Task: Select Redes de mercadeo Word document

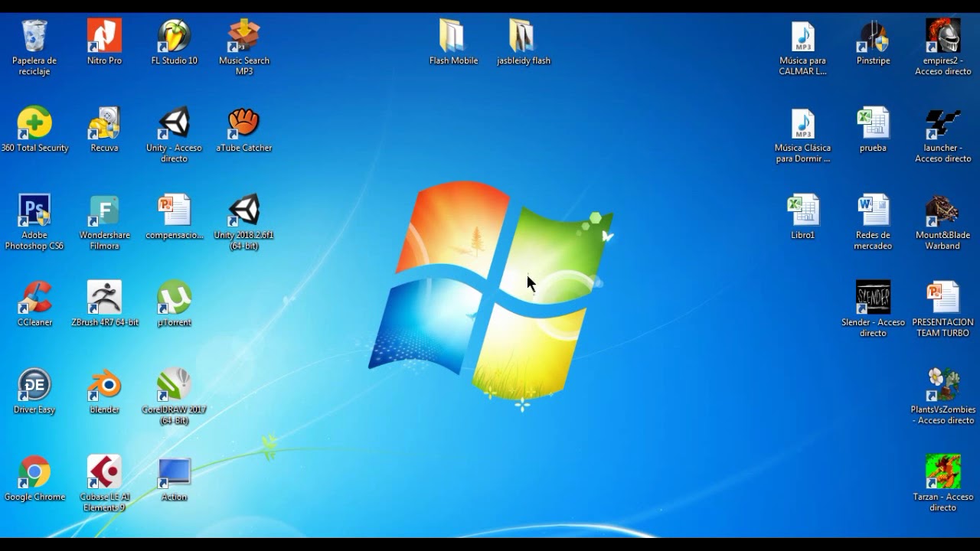Action: (873, 210)
